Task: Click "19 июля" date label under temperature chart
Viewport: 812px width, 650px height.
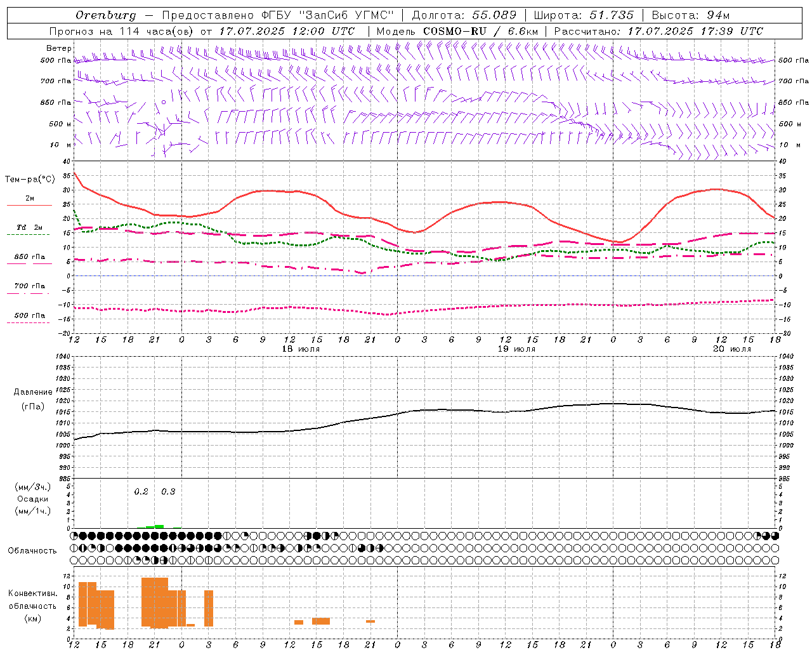Action: 516,349
